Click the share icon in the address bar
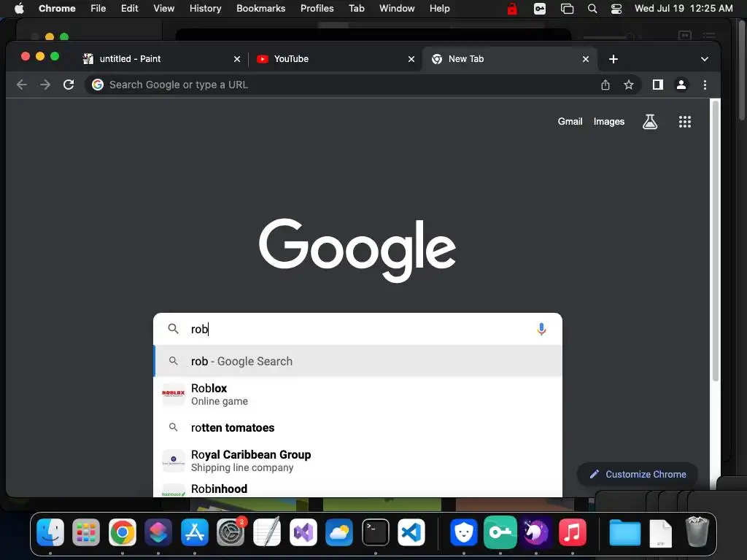747x560 pixels. [x=605, y=85]
